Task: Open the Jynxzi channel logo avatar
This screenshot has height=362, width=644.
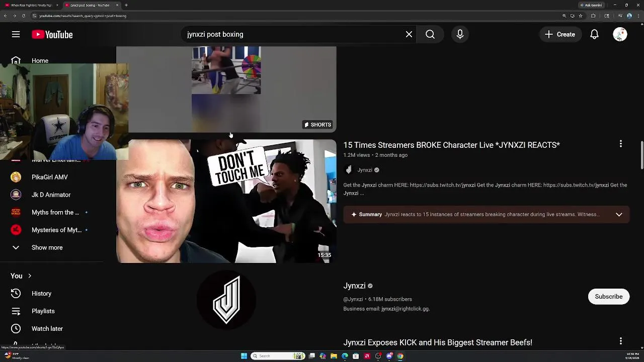Action: tap(226, 299)
